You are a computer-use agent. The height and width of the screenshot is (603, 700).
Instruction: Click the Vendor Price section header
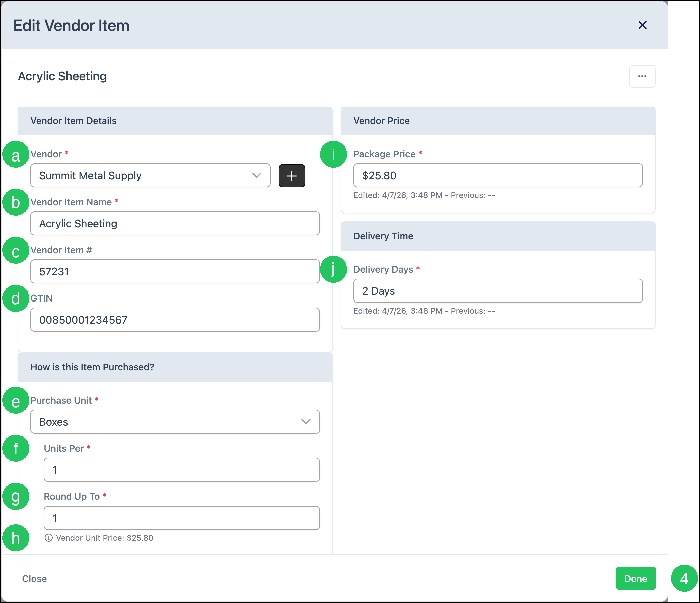[497, 121]
